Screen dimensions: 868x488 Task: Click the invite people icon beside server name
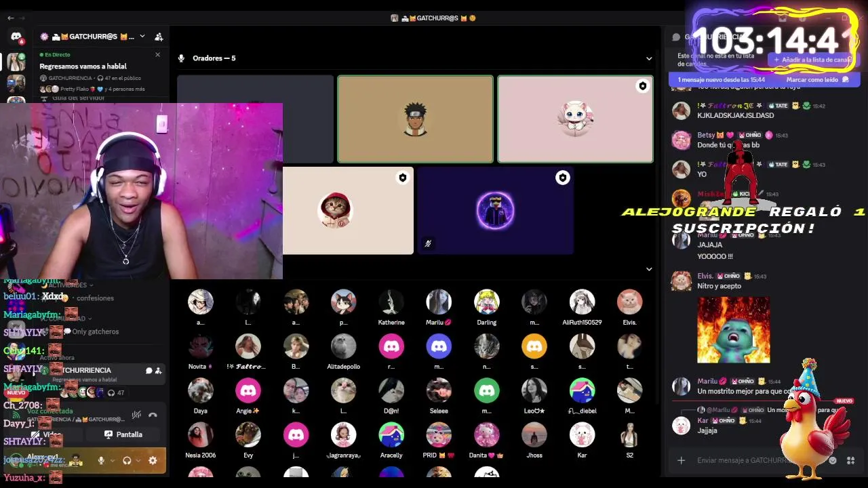(x=159, y=37)
